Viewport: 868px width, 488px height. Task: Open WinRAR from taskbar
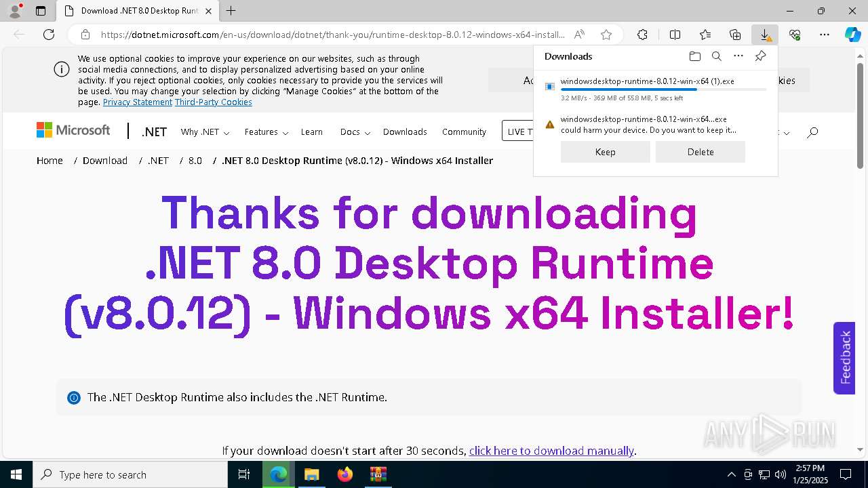tap(378, 474)
